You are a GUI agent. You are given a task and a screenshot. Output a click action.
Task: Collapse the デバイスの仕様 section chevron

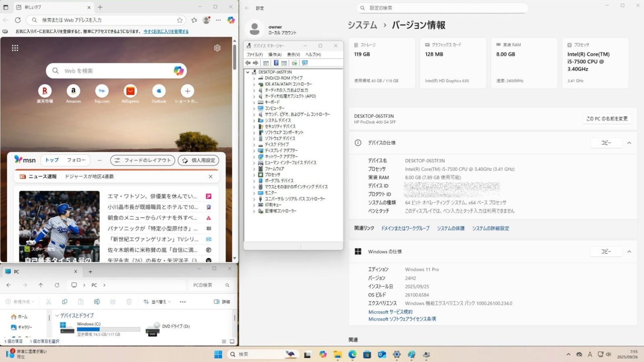(629, 143)
